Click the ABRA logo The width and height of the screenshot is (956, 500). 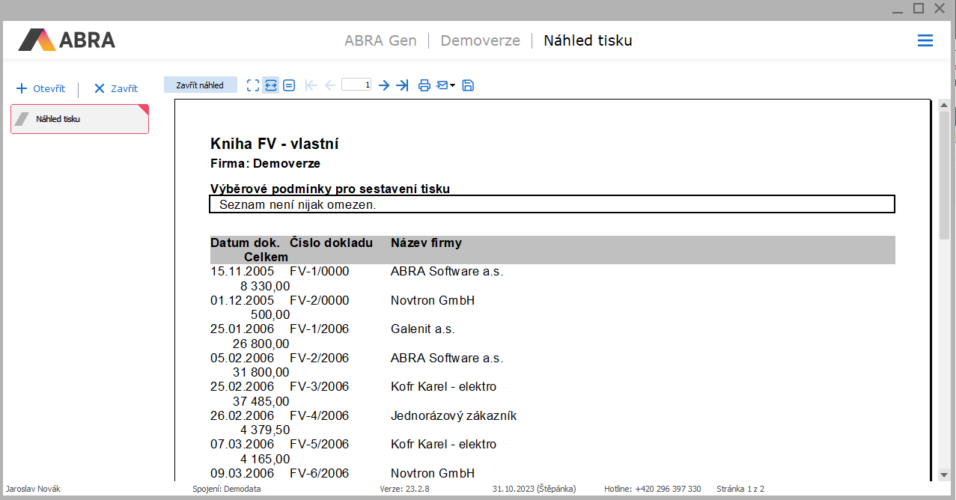[67, 41]
